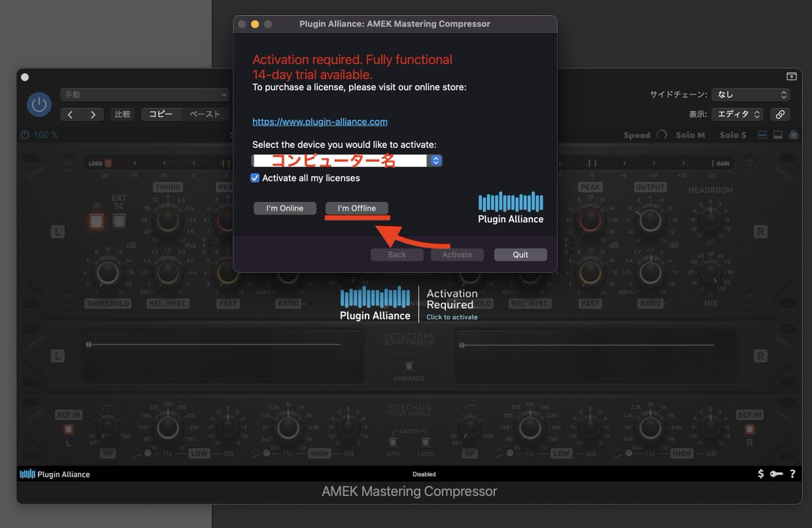Click the 100 % value in plugin toolbar

[46, 135]
